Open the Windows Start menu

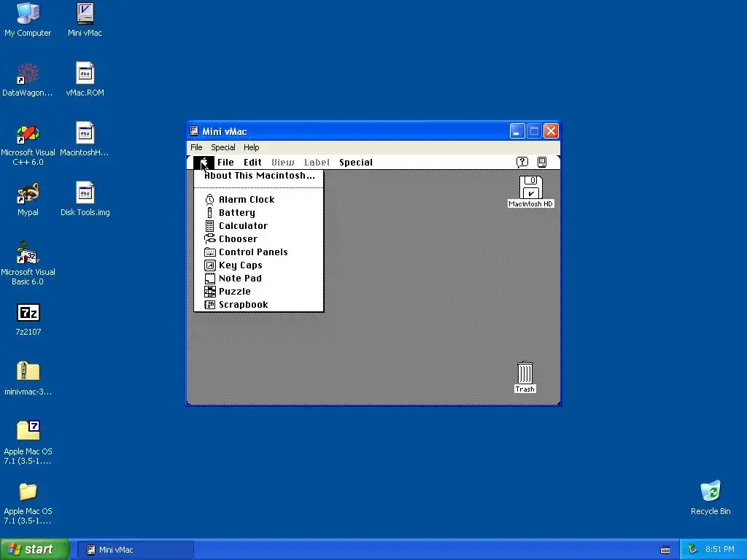(x=34, y=549)
